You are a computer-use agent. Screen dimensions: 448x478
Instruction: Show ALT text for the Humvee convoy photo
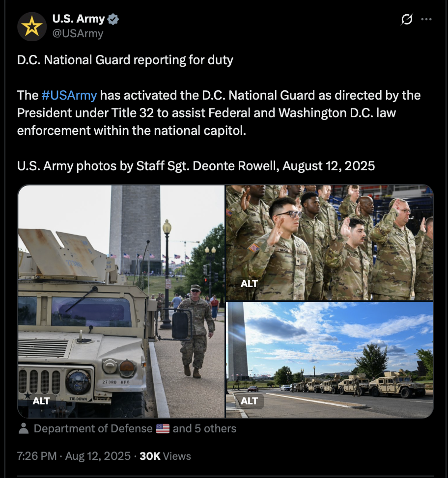pyautogui.click(x=249, y=401)
